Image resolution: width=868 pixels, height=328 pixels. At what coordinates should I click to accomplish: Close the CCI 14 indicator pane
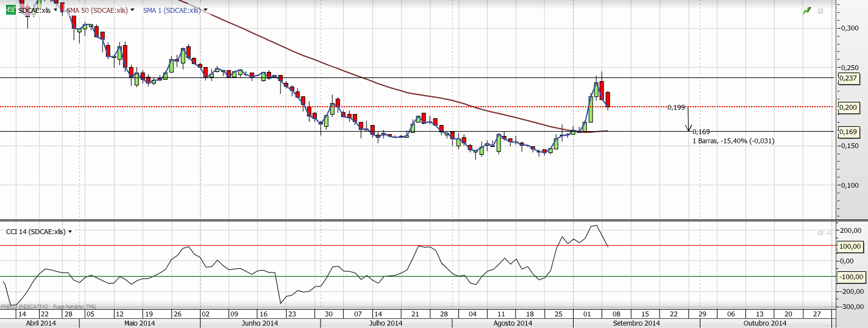click(828, 232)
